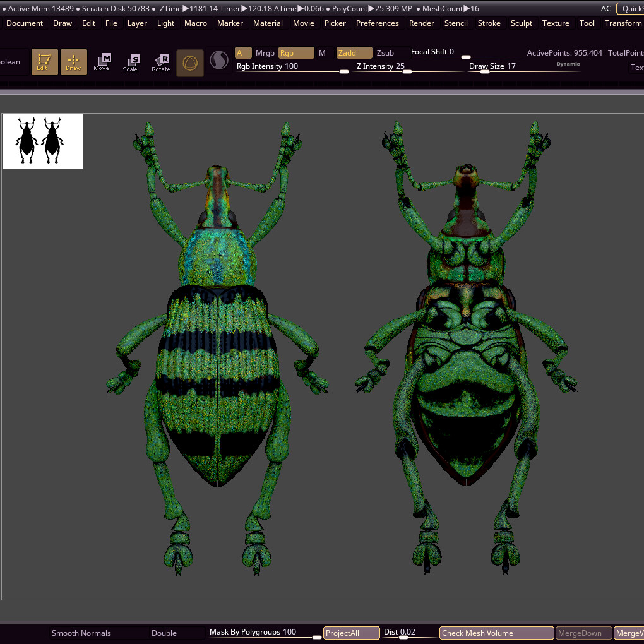Enable Mrgb mode
644x644 pixels.
265,53
